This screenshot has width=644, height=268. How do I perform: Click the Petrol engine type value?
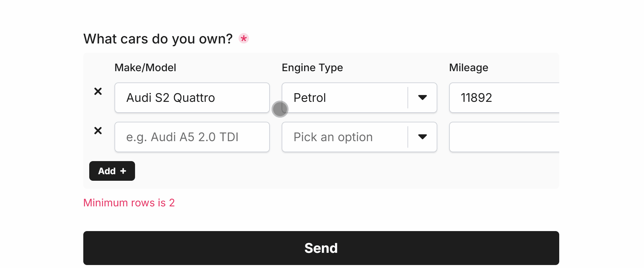pyautogui.click(x=310, y=98)
